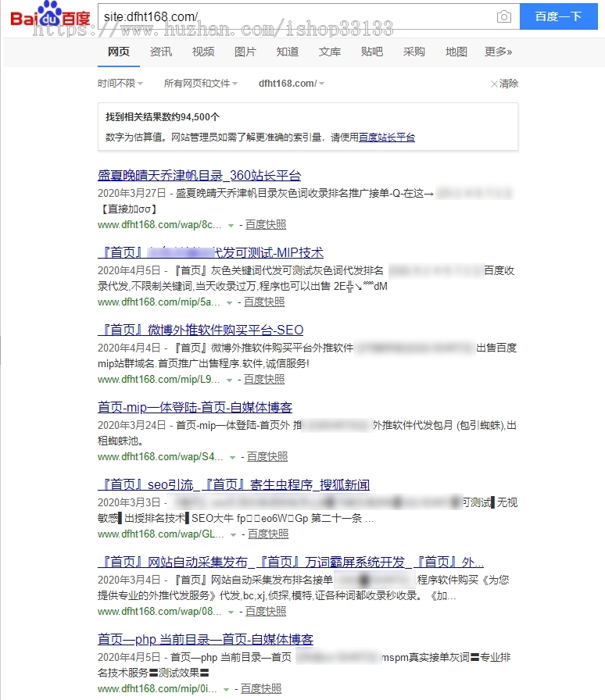The width and height of the screenshot is (605, 700).
Task: Expand arrow beside www.dfht168.com/wap/S4...
Action: 232,457
